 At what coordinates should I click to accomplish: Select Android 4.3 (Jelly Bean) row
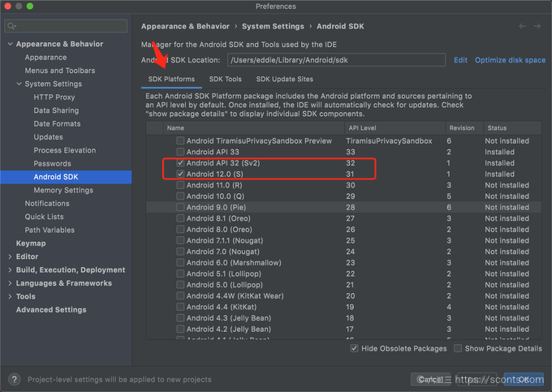[343, 318]
